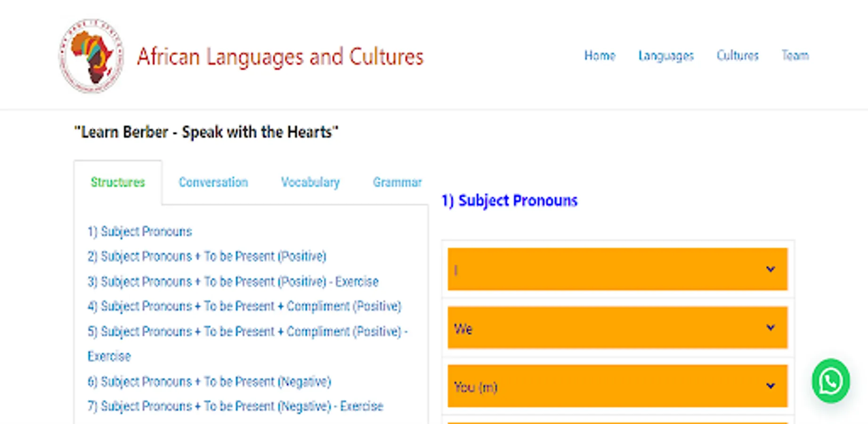Click the African Languages and Cultures title
868x424 pixels.
pos(280,57)
